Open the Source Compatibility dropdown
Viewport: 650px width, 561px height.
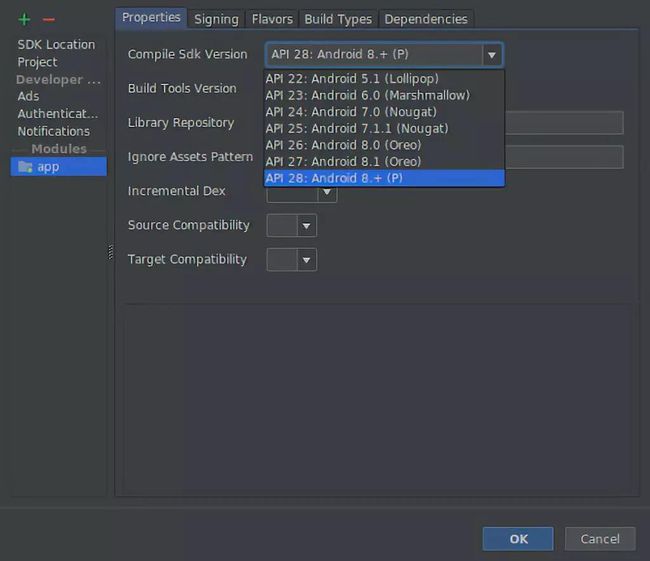click(292, 226)
